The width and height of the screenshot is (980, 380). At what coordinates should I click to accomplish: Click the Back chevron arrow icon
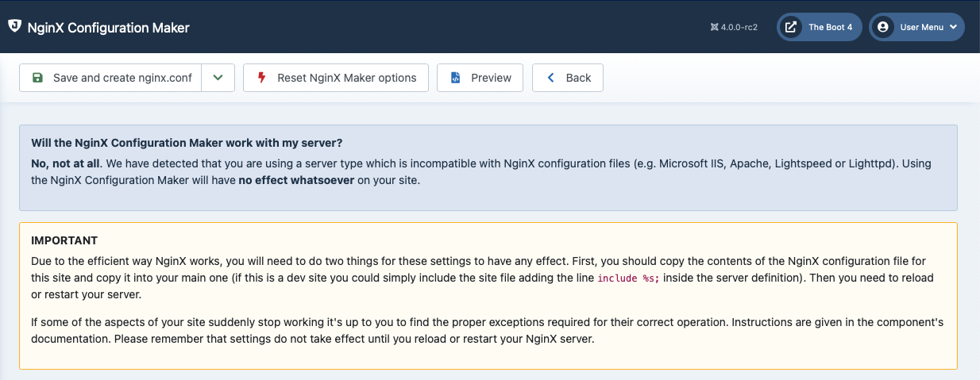point(550,78)
